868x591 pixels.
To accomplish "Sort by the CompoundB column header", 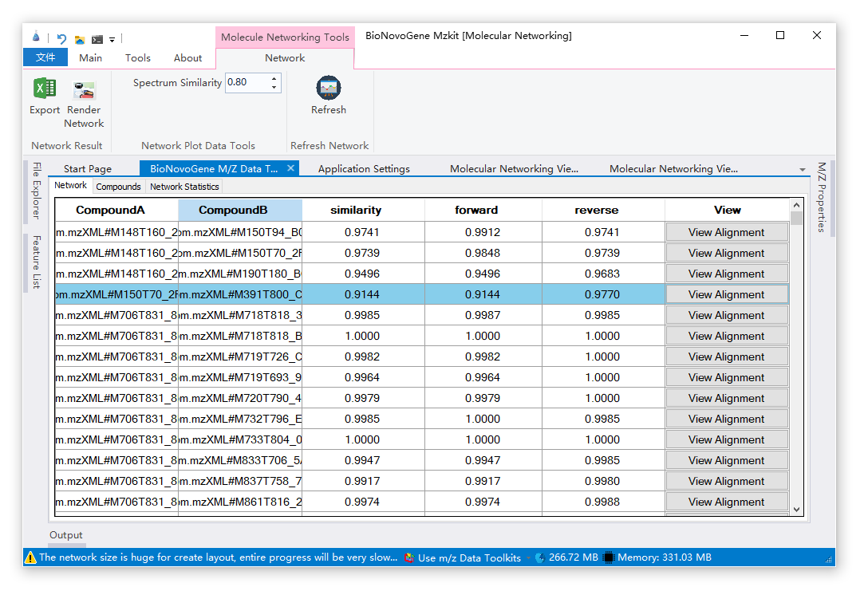I will click(x=239, y=211).
